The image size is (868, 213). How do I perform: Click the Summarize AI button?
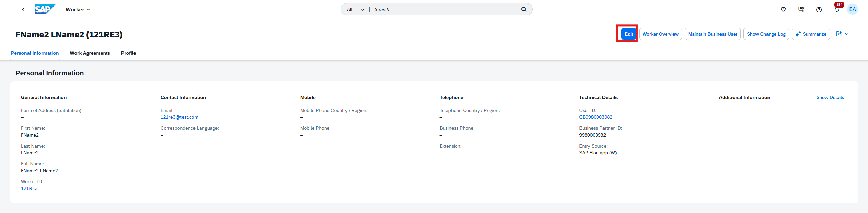point(811,34)
